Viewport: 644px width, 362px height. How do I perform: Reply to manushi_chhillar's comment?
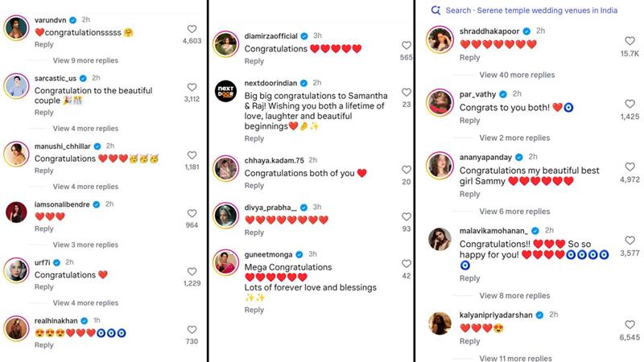[x=44, y=171]
